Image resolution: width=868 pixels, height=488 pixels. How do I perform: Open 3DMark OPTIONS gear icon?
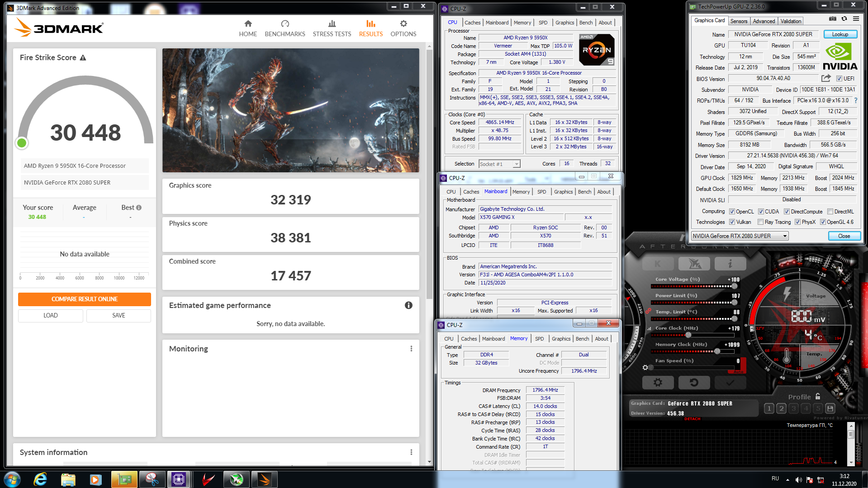tap(403, 24)
